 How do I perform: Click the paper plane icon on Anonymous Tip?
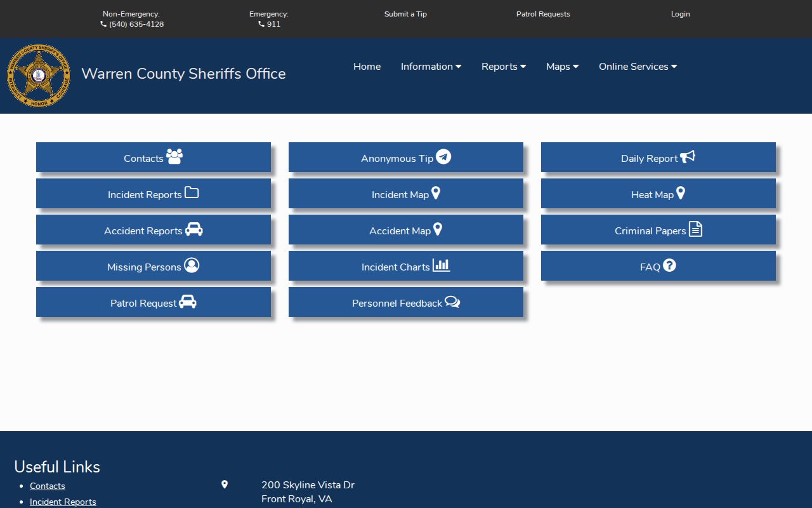tap(443, 156)
